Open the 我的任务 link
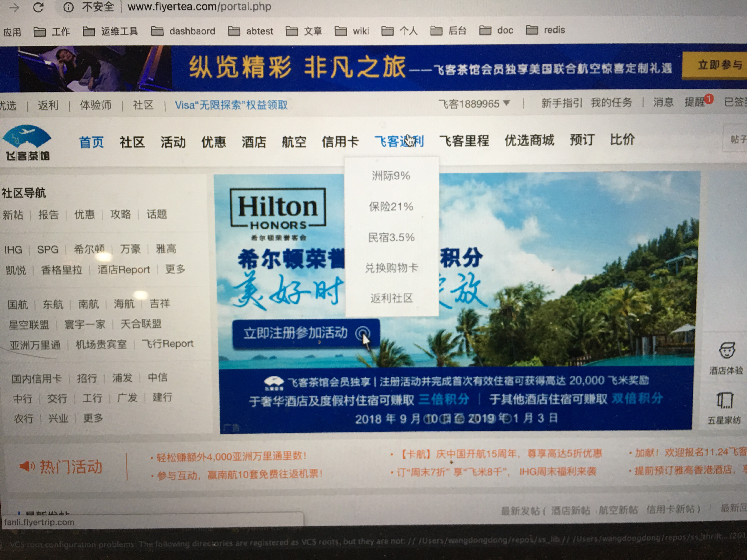 (x=611, y=103)
